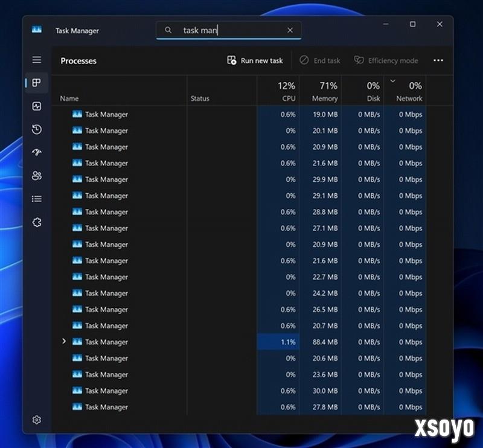Screen dimensions: 483x448
Task: Open the More options ellipsis menu
Action: click(x=438, y=60)
